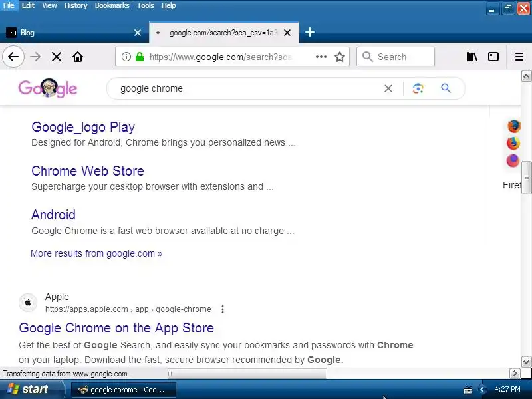Close the google.com search tab
Viewport: 532px width, 399px height.
[287, 33]
